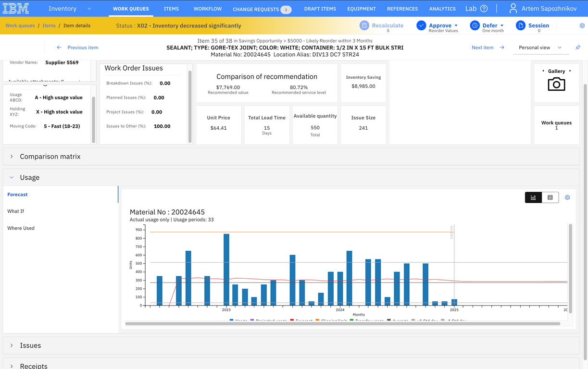Switch the usage view to bar chart
The image size is (588, 369).
click(x=533, y=197)
